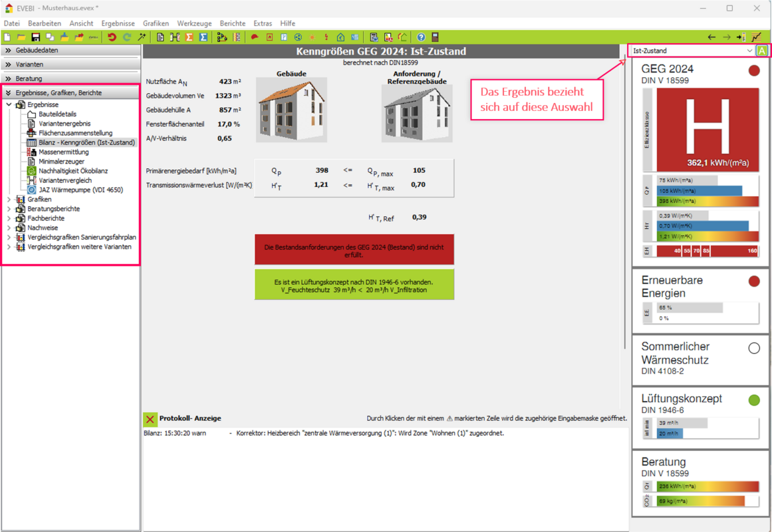
Task: Click the orange sigma toolbar icon
Action: click(x=189, y=37)
